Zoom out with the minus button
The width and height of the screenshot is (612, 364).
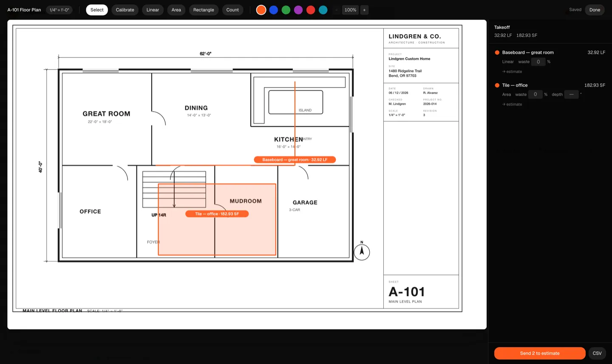[337, 10]
